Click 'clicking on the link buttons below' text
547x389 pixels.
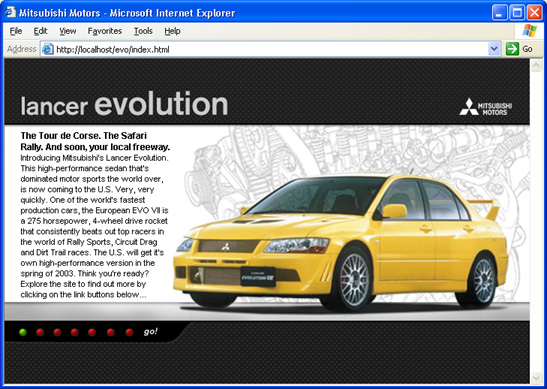[83, 295]
